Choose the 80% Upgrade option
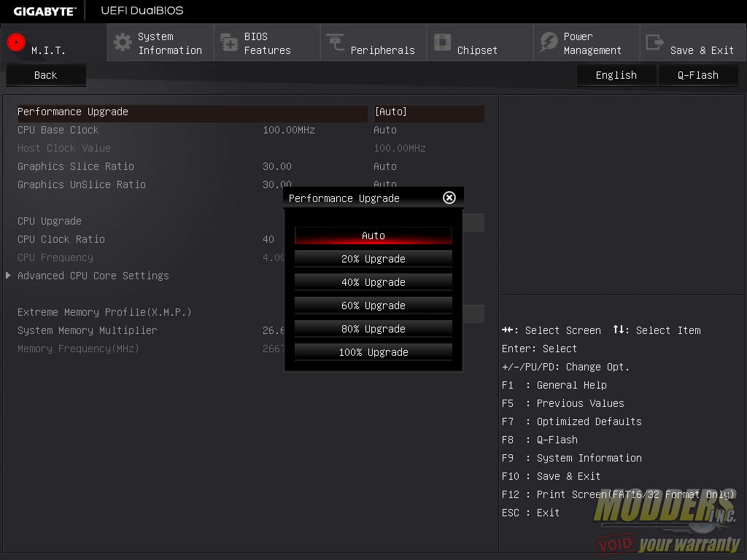The image size is (747, 560). coord(373,329)
